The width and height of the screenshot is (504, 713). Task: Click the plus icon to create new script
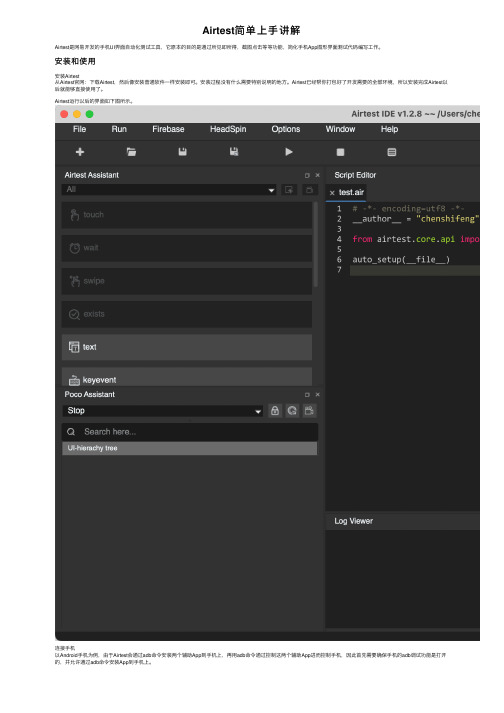point(80,152)
